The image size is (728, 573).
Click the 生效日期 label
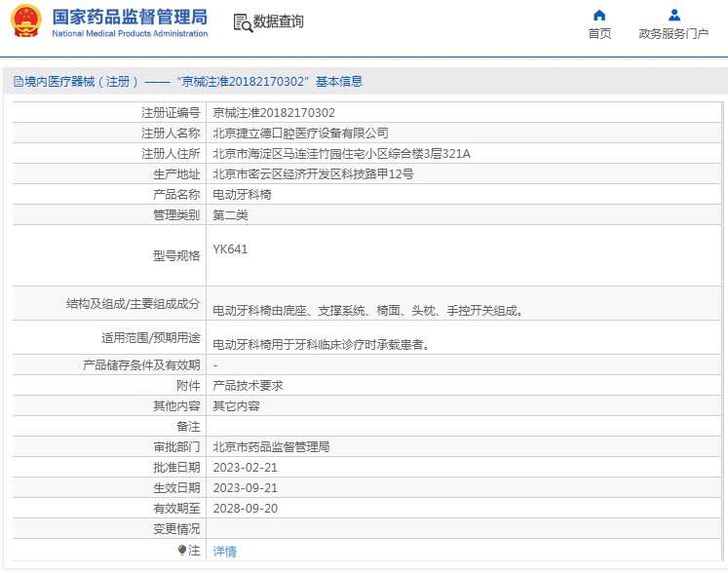pos(176,487)
